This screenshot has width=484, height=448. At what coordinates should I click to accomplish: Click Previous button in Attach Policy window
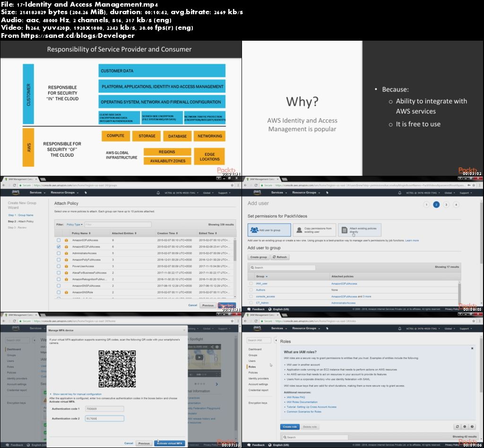click(x=208, y=305)
